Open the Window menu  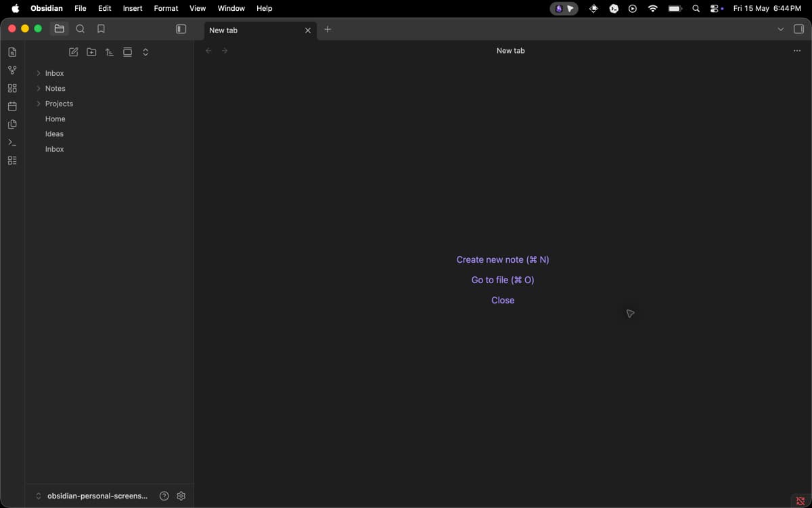231,8
